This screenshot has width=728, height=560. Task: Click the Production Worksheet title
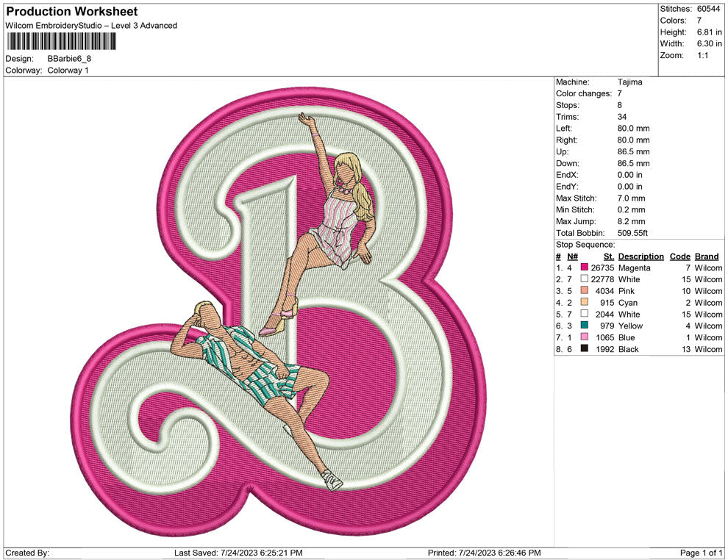pos(71,12)
